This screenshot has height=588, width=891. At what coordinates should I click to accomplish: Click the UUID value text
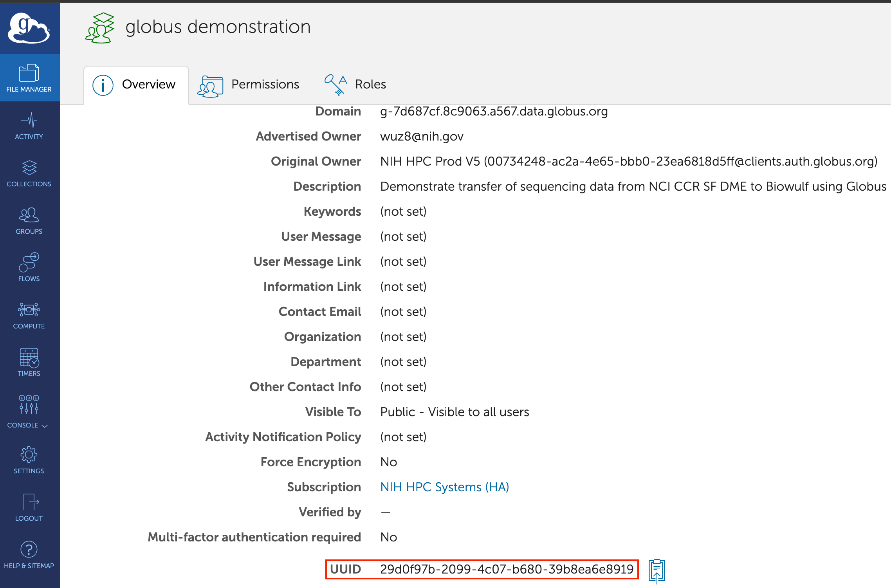(507, 569)
